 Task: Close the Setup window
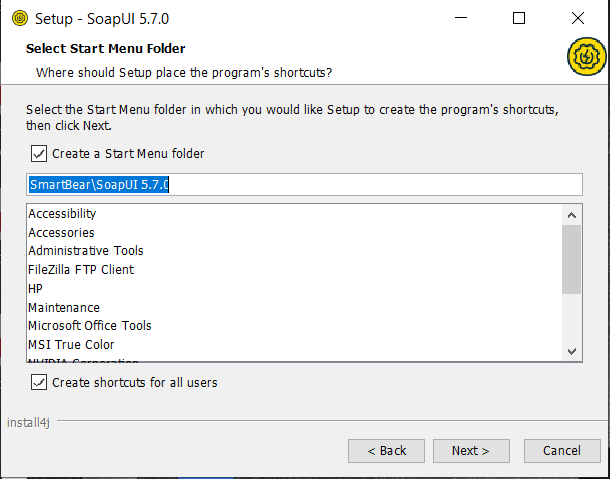(x=578, y=18)
